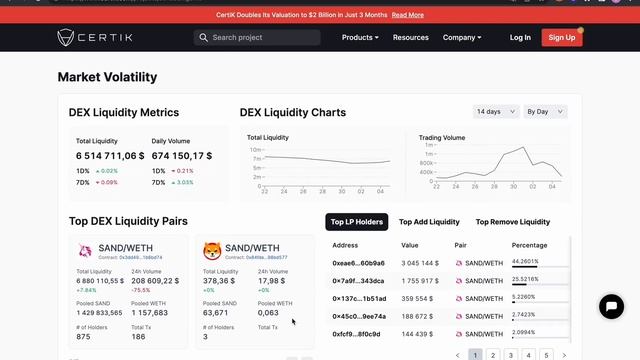Click the 378,36 $ total liquidity value
The image size is (640, 360).
tap(219, 281)
